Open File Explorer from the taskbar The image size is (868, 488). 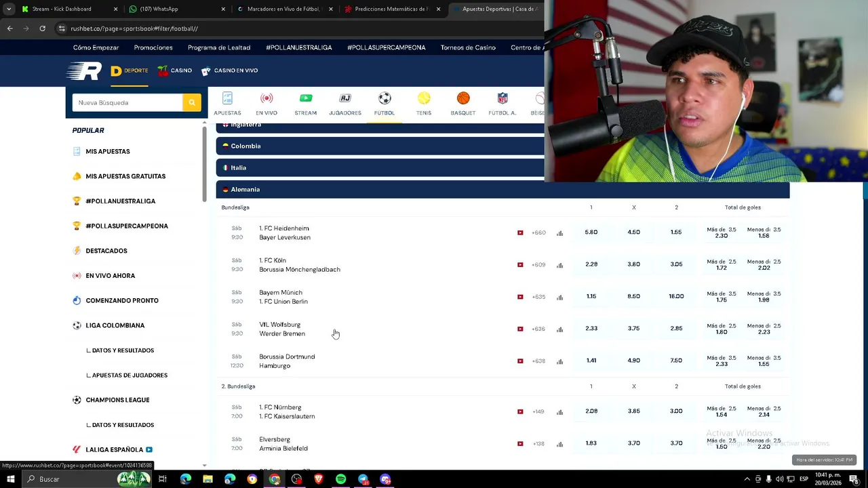pyautogui.click(x=208, y=479)
